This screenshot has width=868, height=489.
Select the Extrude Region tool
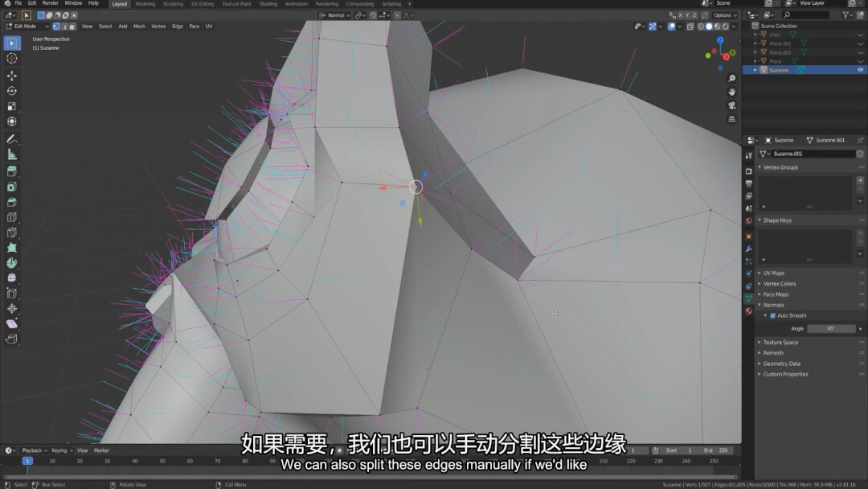tap(11, 171)
